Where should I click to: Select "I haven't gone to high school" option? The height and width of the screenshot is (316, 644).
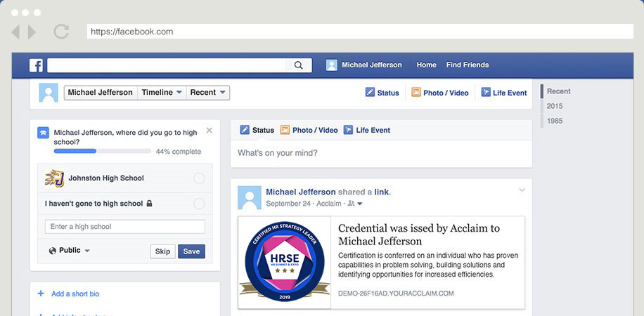tap(199, 204)
